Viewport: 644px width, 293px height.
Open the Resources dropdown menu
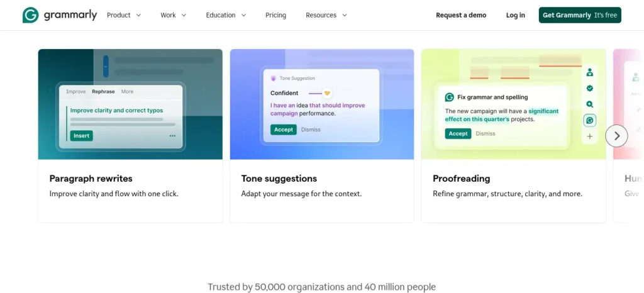(x=326, y=15)
